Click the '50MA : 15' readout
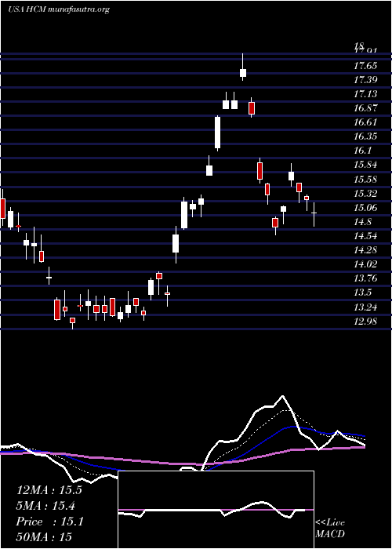392x549 pixels. coord(44,537)
